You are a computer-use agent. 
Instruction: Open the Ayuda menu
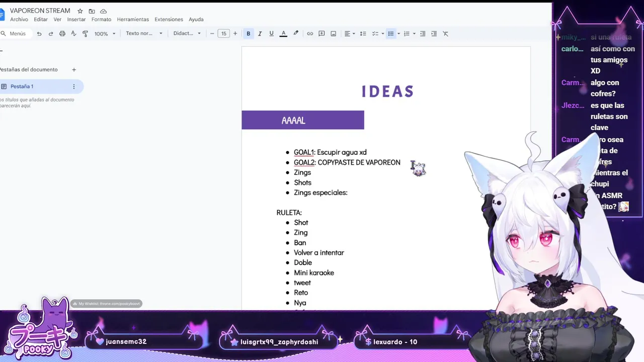(x=196, y=20)
